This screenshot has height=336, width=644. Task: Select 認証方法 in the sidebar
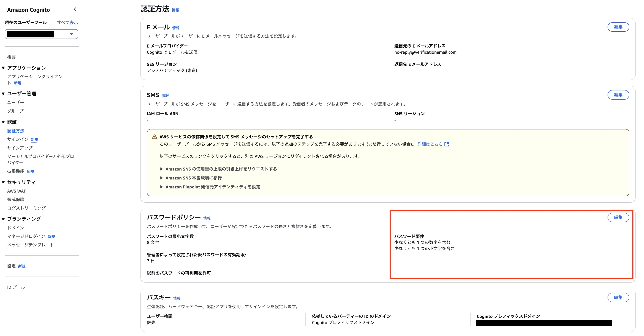[x=16, y=131]
